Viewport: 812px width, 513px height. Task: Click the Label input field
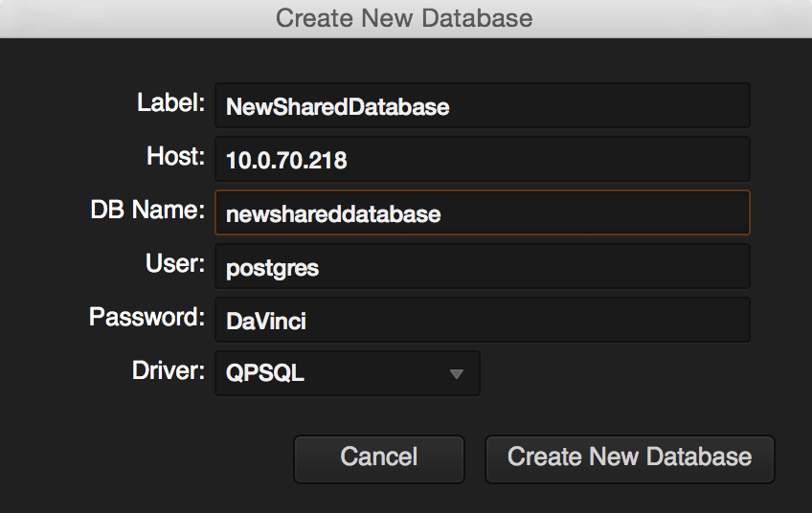(x=483, y=105)
